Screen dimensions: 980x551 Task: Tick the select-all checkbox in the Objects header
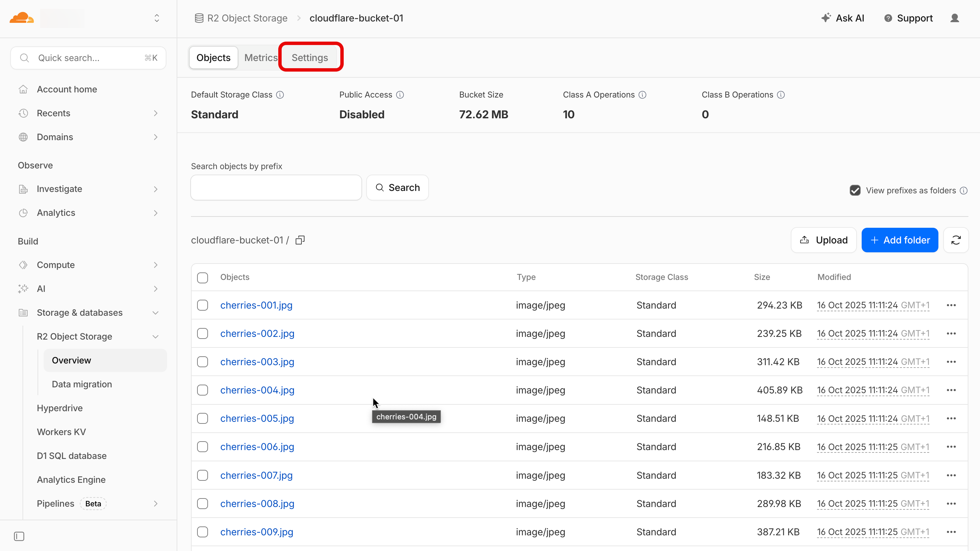tap(203, 278)
